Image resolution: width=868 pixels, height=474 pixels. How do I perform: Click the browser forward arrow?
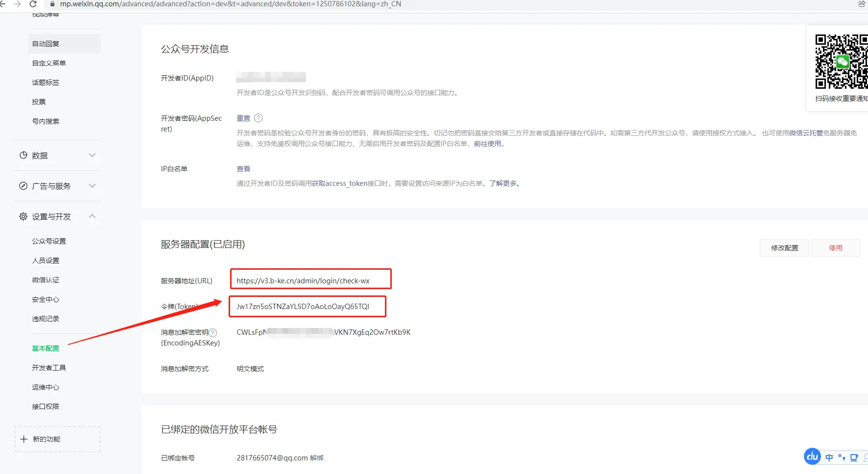pos(17,4)
